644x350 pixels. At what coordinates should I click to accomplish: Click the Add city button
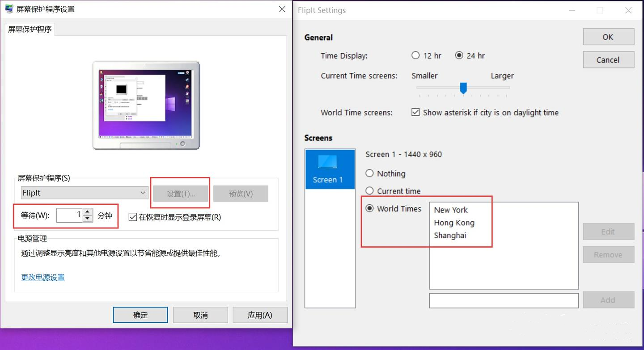(x=608, y=300)
